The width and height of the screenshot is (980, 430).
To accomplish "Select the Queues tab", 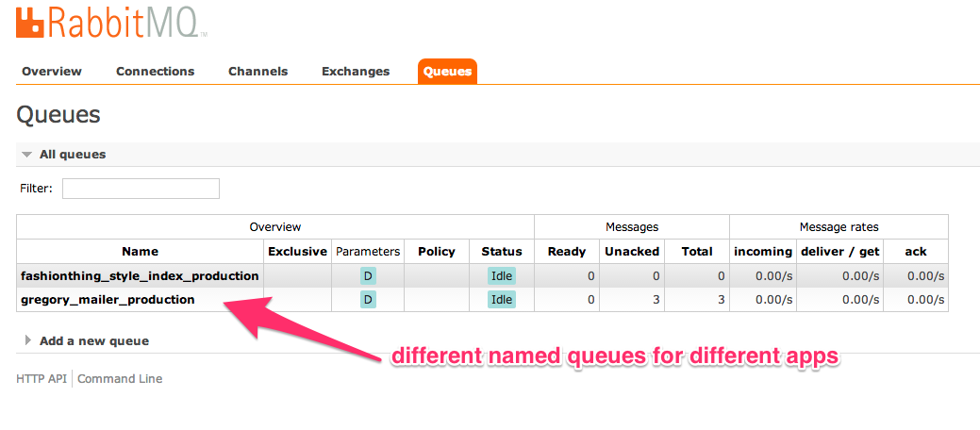I will (447, 72).
